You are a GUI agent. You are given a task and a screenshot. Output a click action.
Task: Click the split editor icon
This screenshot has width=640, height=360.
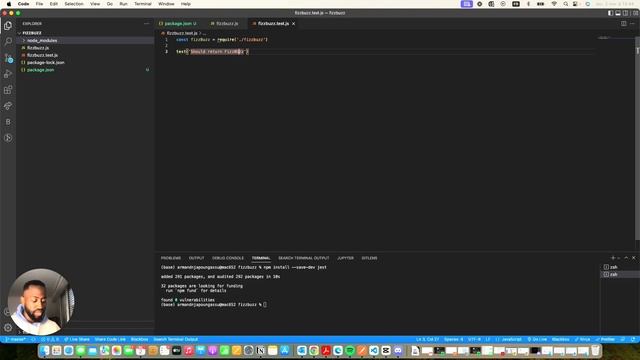tap(624, 24)
